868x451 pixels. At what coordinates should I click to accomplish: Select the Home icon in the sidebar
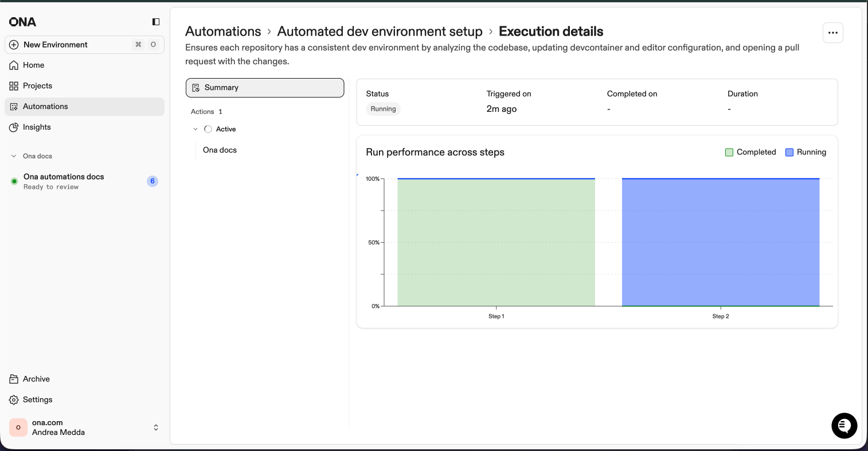14,65
